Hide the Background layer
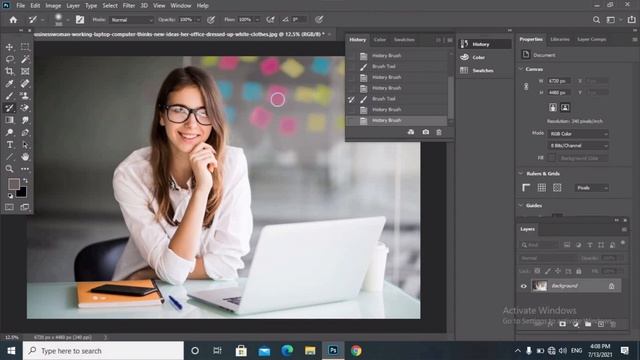The height and width of the screenshot is (360, 640). 524,286
